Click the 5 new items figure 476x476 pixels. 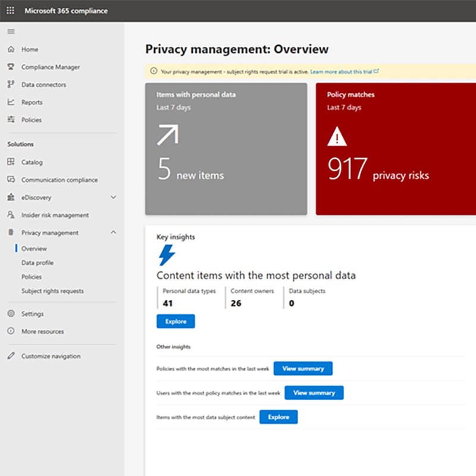[190, 169]
